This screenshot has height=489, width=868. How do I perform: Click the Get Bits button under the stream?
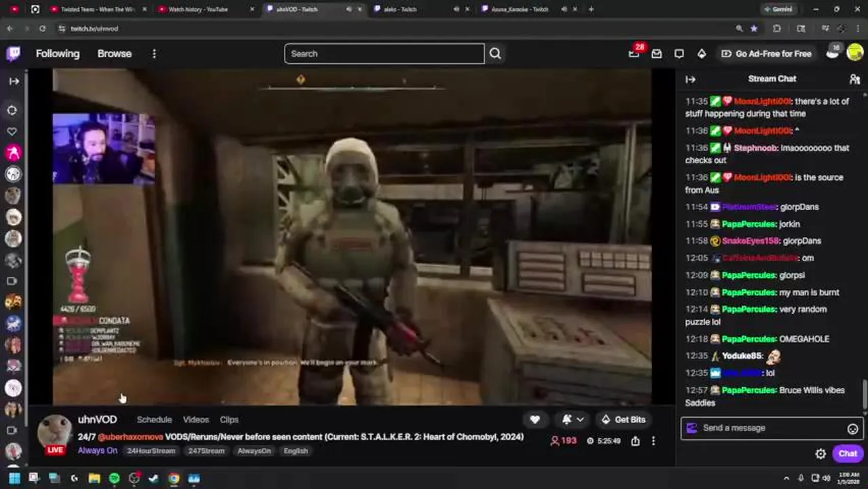tap(623, 420)
